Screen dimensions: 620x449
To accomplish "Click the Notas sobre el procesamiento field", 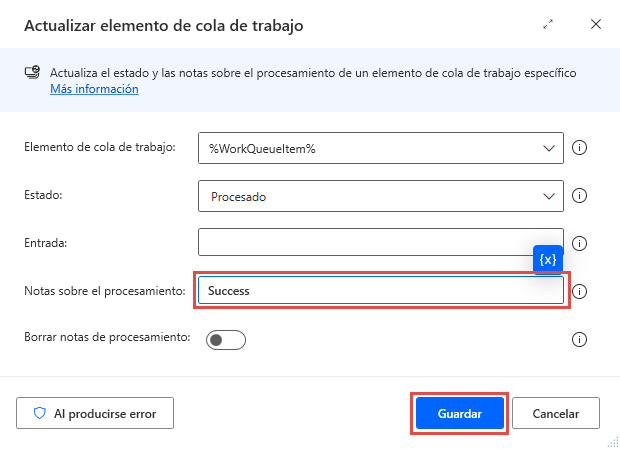I will tap(380, 291).
